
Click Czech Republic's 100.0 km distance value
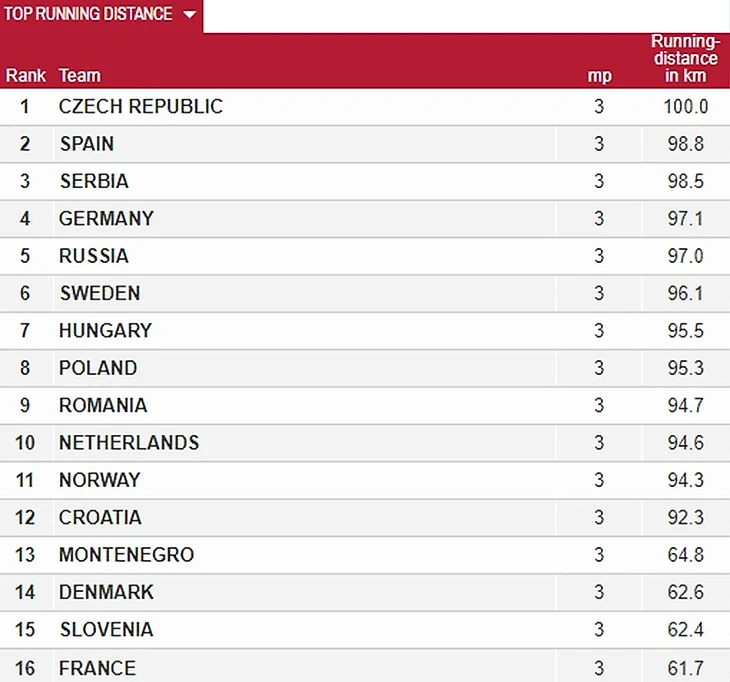(x=685, y=107)
